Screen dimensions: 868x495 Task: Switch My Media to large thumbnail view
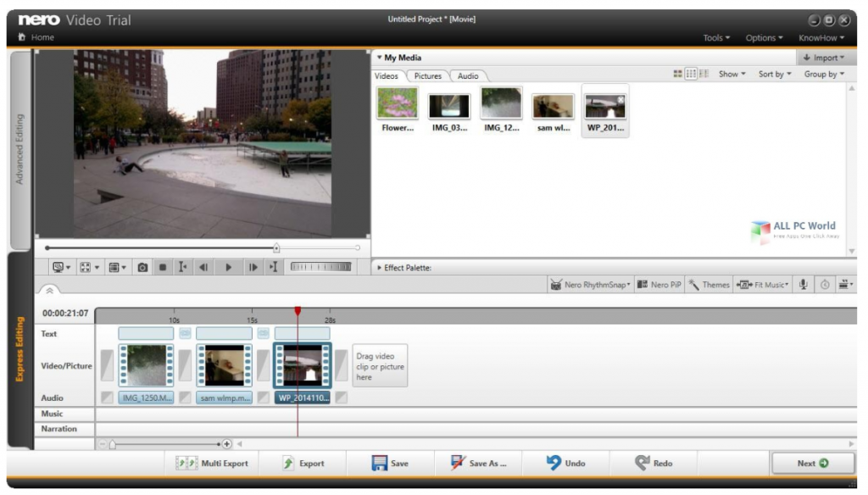coord(677,74)
